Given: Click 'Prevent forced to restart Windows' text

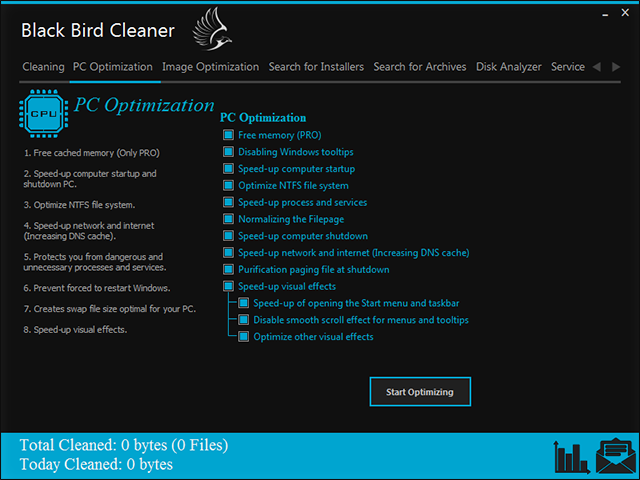Looking at the screenshot, I should tap(97, 288).
